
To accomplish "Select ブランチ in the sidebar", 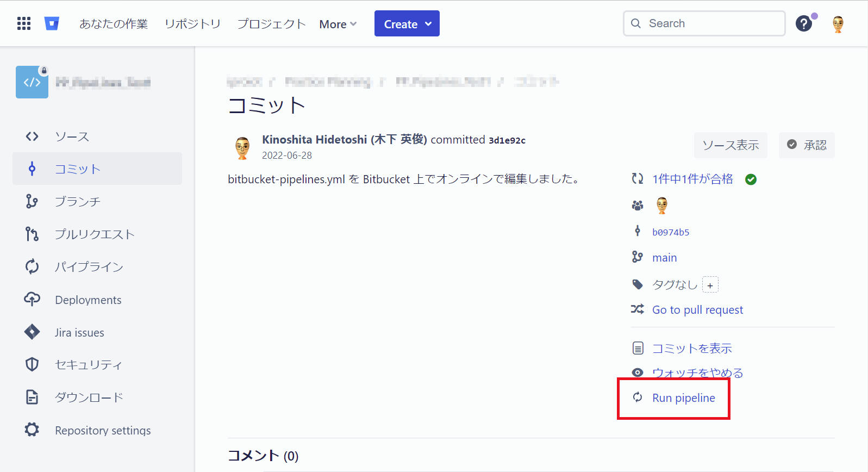I will [x=78, y=202].
